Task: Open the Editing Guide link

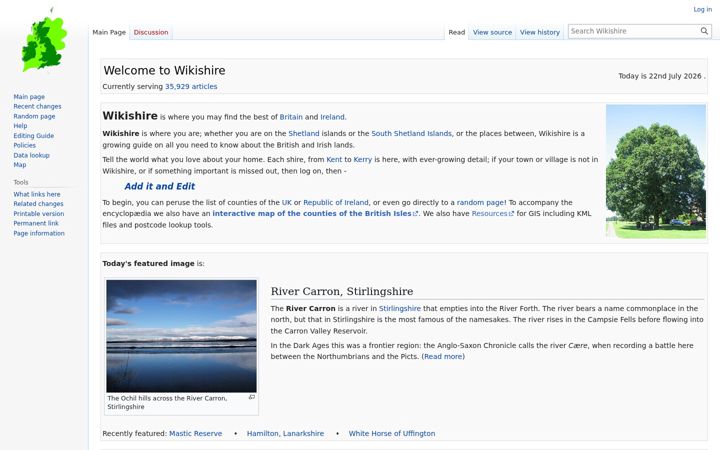Action: tap(34, 135)
